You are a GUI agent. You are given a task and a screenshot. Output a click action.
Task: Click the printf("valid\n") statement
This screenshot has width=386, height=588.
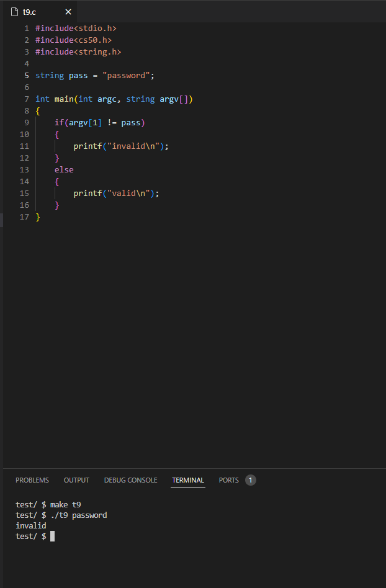[116, 193]
